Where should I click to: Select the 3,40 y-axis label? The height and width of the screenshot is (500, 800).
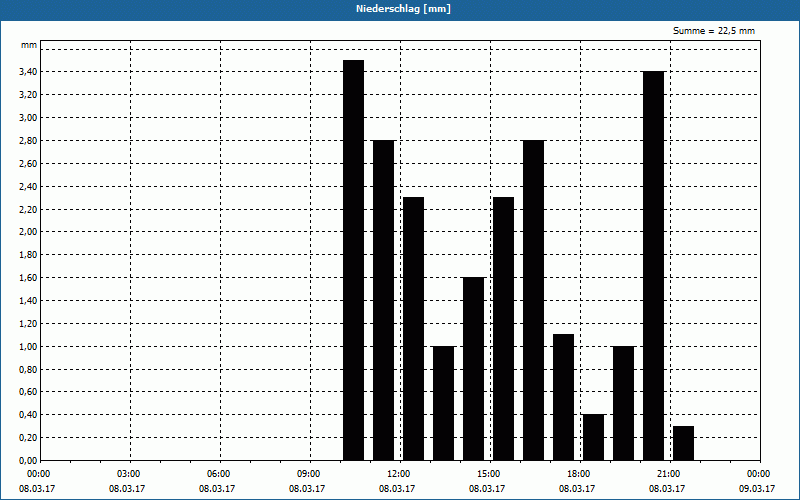coord(28,72)
